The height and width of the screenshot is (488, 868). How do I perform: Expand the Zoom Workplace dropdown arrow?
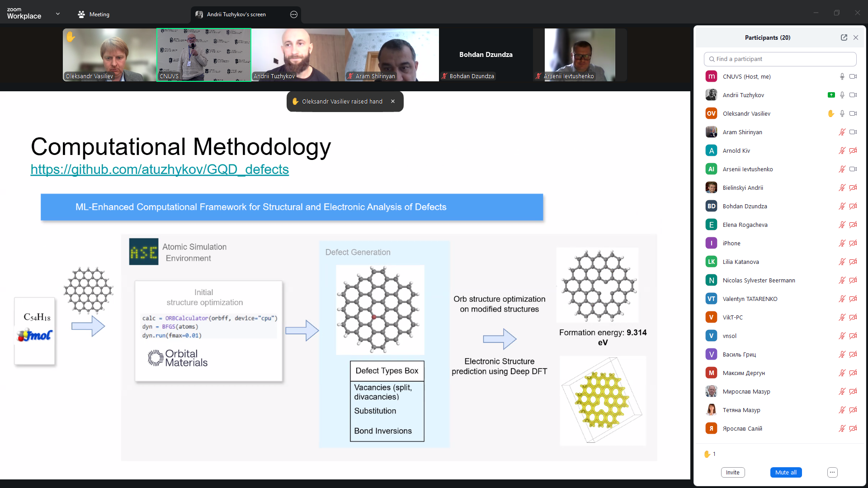pyautogui.click(x=58, y=14)
